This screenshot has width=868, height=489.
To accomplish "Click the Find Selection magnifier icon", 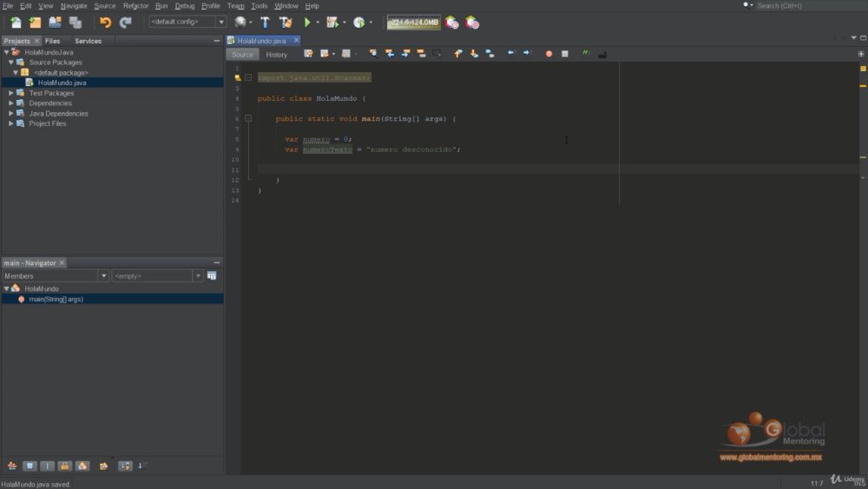I will (x=373, y=54).
